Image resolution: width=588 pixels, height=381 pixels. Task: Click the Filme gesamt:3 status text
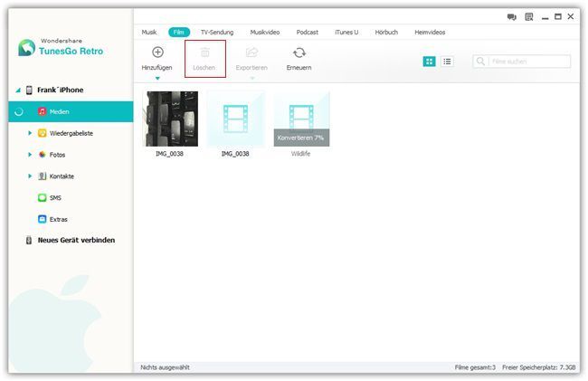475,367
